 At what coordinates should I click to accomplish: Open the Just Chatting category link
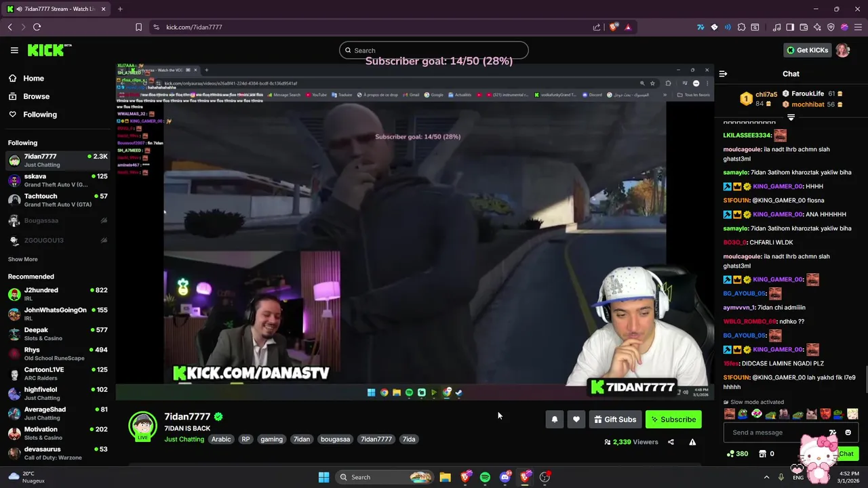184,439
